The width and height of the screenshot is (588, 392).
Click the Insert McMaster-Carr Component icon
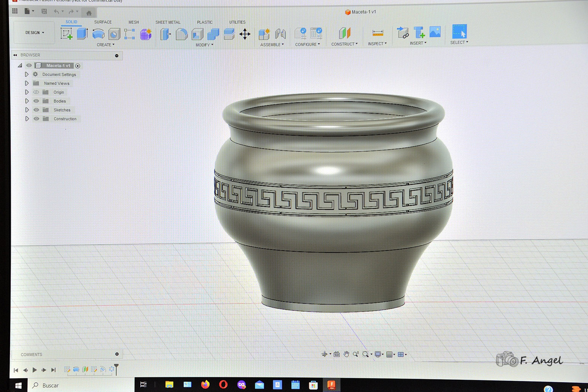click(x=419, y=32)
